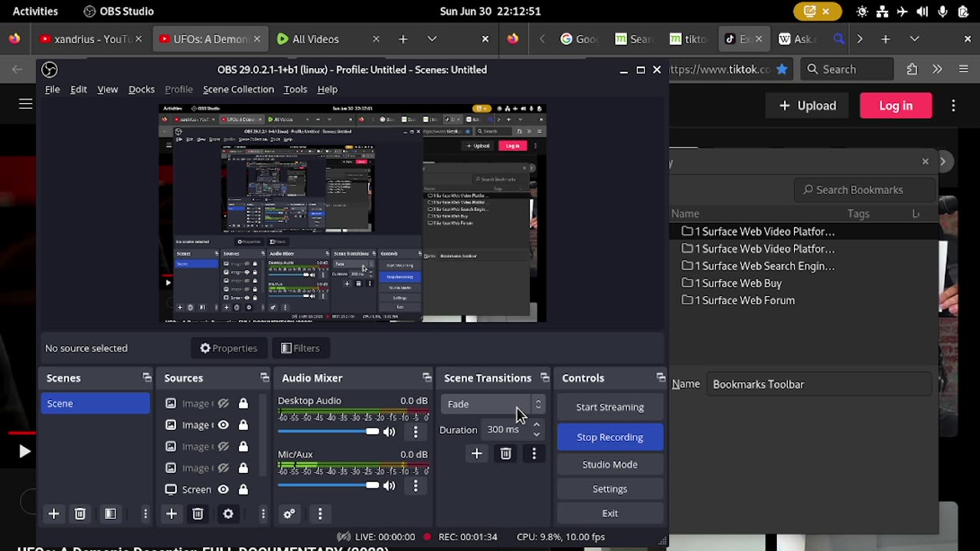Open Desktop Audio three-dot options
This screenshot has height=551, width=980.
[x=416, y=432]
